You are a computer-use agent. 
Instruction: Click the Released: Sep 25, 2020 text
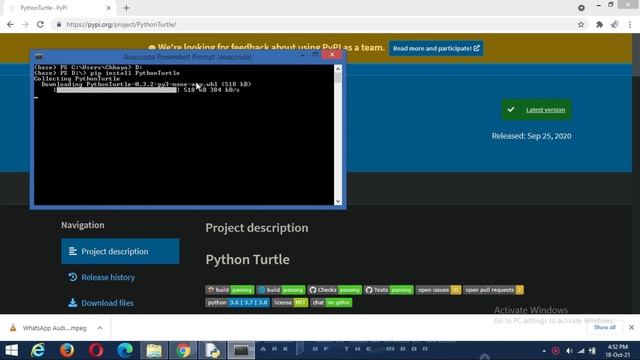click(x=531, y=136)
